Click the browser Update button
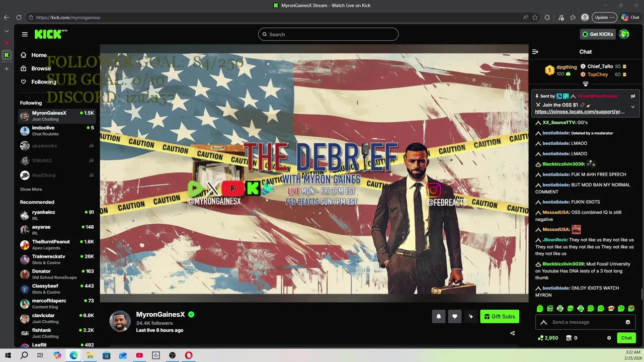This screenshot has width=644, height=362. 604,17
